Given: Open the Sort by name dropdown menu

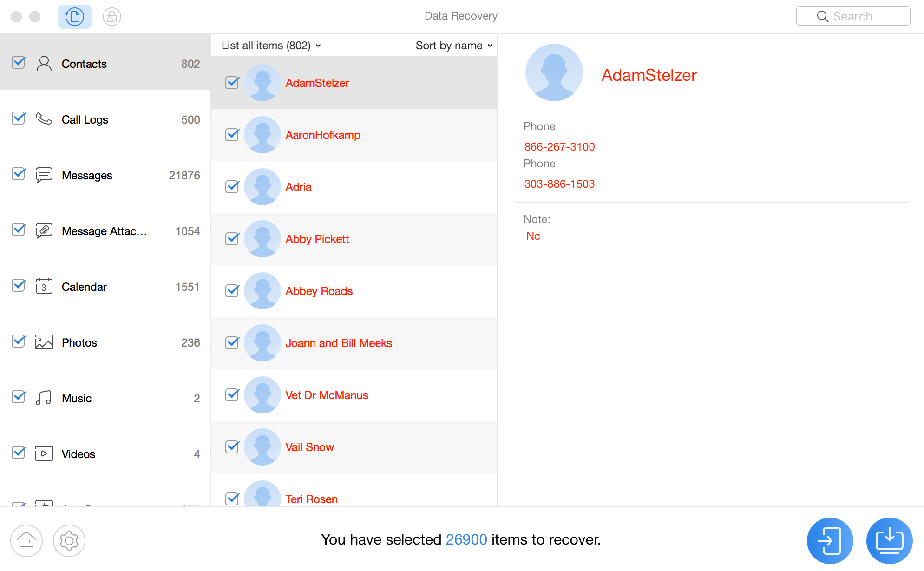Looking at the screenshot, I should click(x=453, y=45).
